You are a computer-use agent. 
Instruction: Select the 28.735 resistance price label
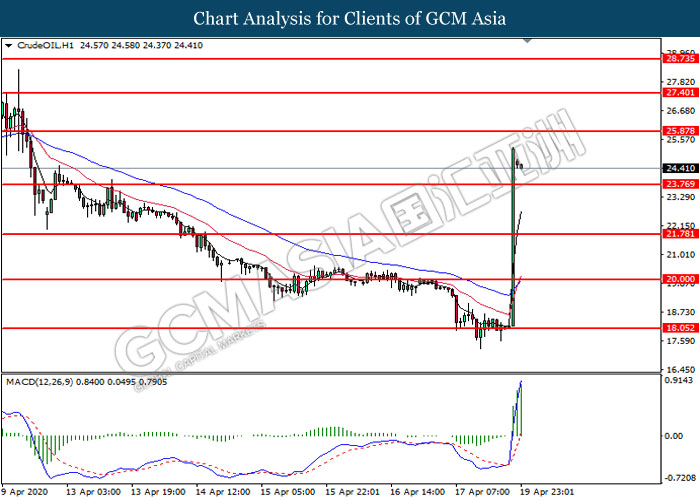click(680, 58)
